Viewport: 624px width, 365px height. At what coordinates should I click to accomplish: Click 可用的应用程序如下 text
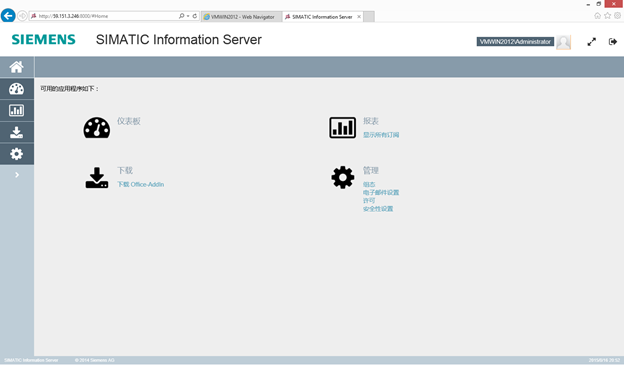pos(69,89)
